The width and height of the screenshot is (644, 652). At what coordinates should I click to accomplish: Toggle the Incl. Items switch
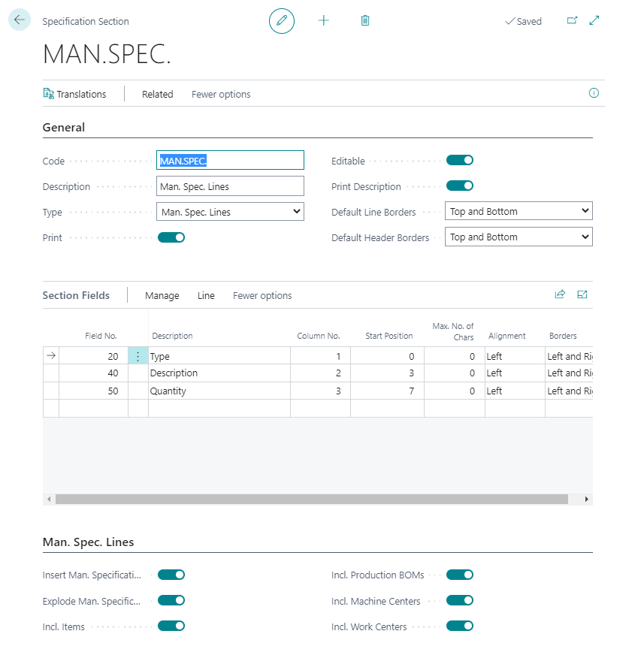coord(171,626)
